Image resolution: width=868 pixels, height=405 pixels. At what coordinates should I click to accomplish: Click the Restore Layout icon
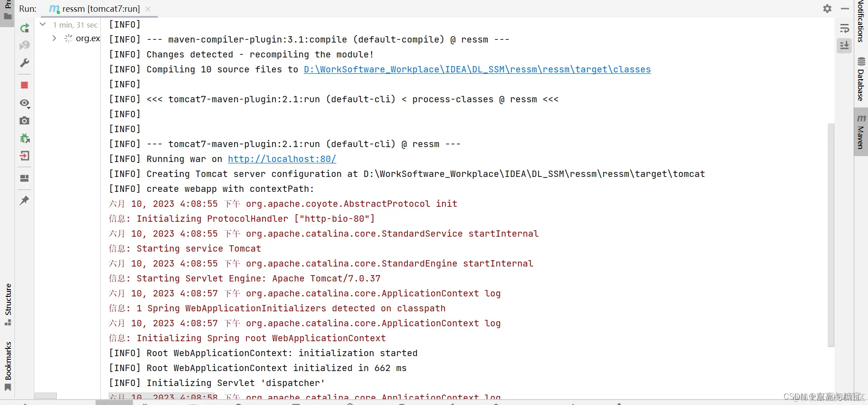coord(24,178)
